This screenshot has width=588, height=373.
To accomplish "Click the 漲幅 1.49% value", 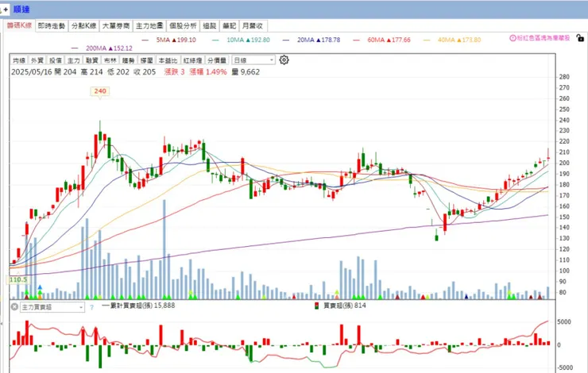I will pos(208,72).
